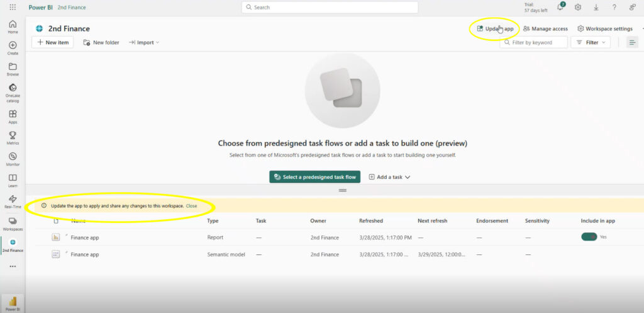
Task: Click Next refresh column header
Action: point(433,221)
